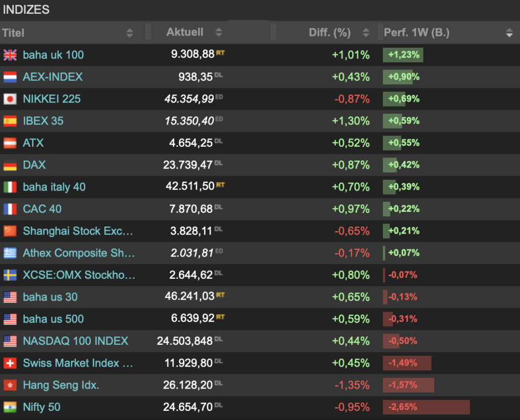The image size is (520, 420).
Task: Click the Hong Kong flag beside Hang Seng Idx.
Action: pyautogui.click(x=10, y=385)
